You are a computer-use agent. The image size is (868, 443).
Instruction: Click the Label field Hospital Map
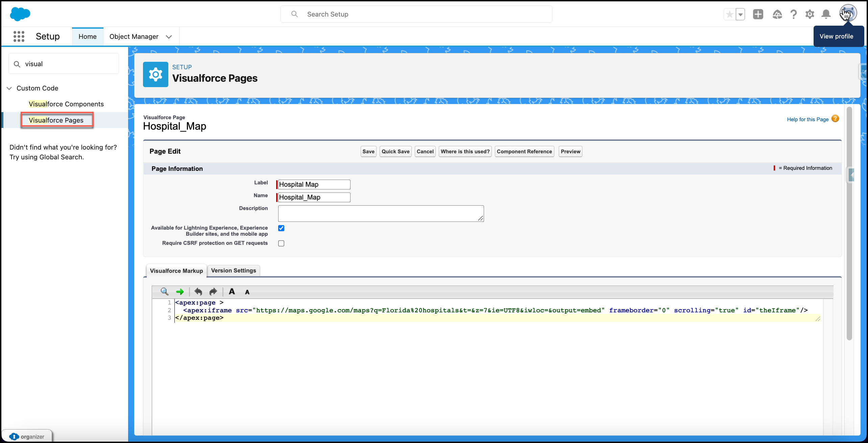tap(314, 184)
